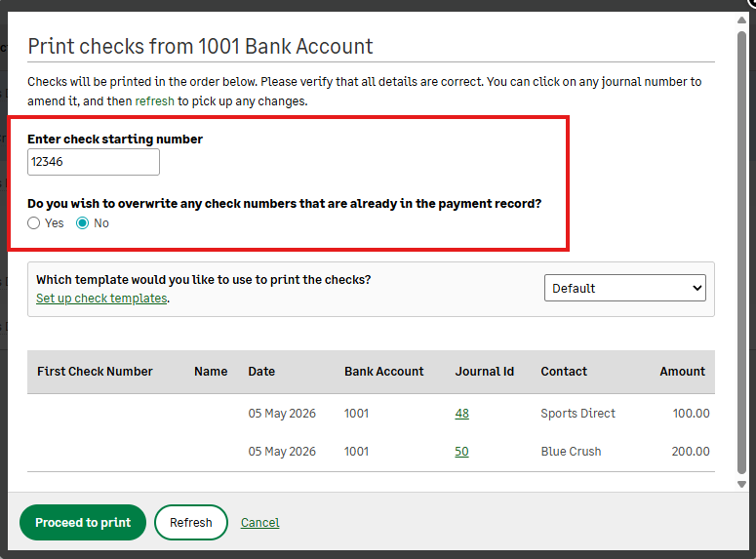Click the check starting number field
This screenshot has width=756, height=559.
point(93,162)
